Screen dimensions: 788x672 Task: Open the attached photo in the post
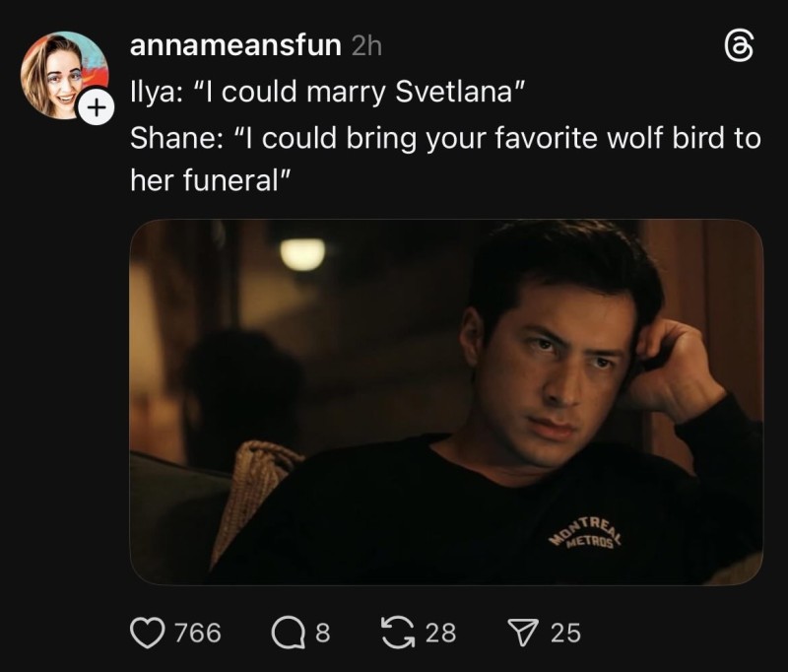click(446, 401)
